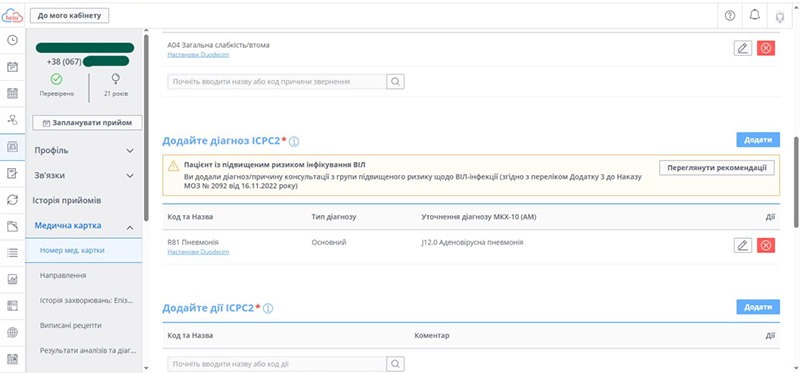Open the stethoscope icon in sidebar
This screenshot has width=800, height=373.
click(12, 120)
